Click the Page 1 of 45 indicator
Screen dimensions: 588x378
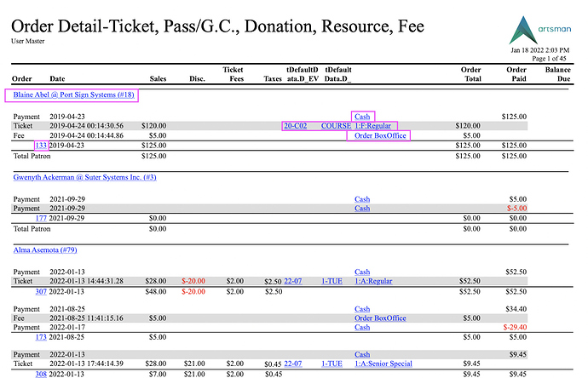549,59
